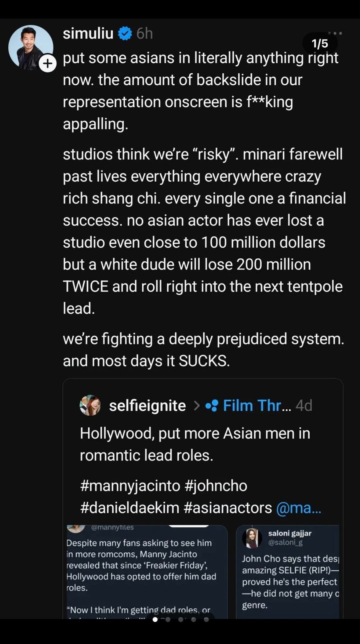Screen dimensions: 360x644
Task: Tap the #asianactors hashtag
Action: coord(228,508)
